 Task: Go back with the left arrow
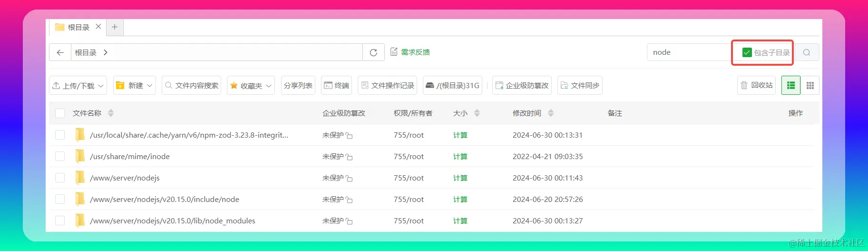pyautogui.click(x=60, y=52)
